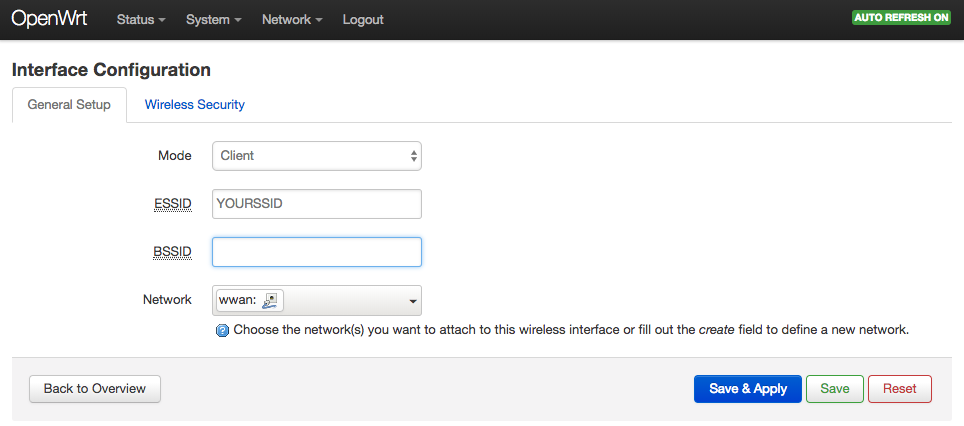This screenshot has height=426, width=964.
Task: Focus the BSSID text field
Action: click(317, 252)
